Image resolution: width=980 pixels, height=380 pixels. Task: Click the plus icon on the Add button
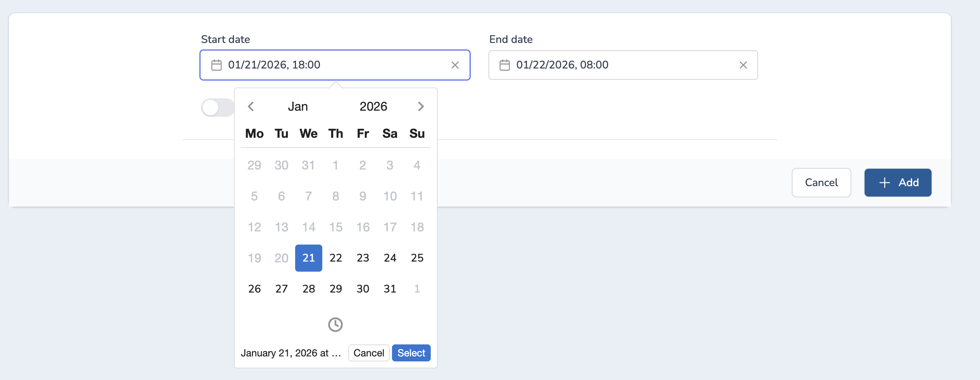(x=885, y=183)
